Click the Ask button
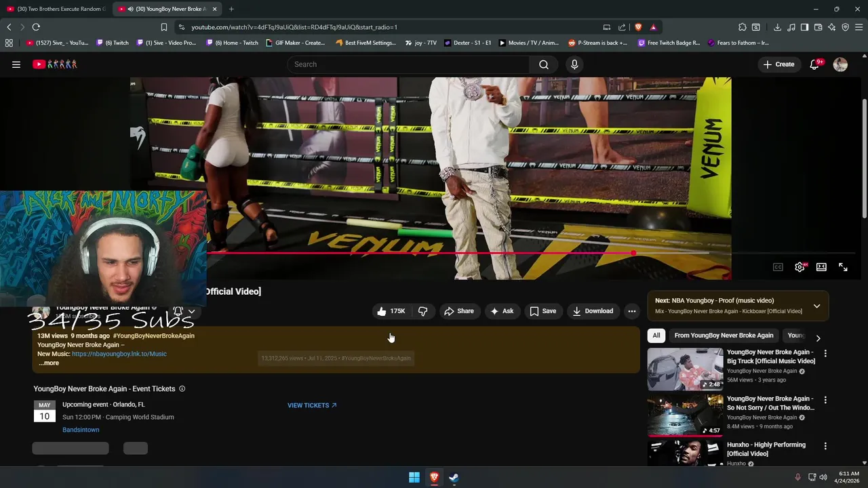Screen dimensions: 868x488 (x=502, y=311)
